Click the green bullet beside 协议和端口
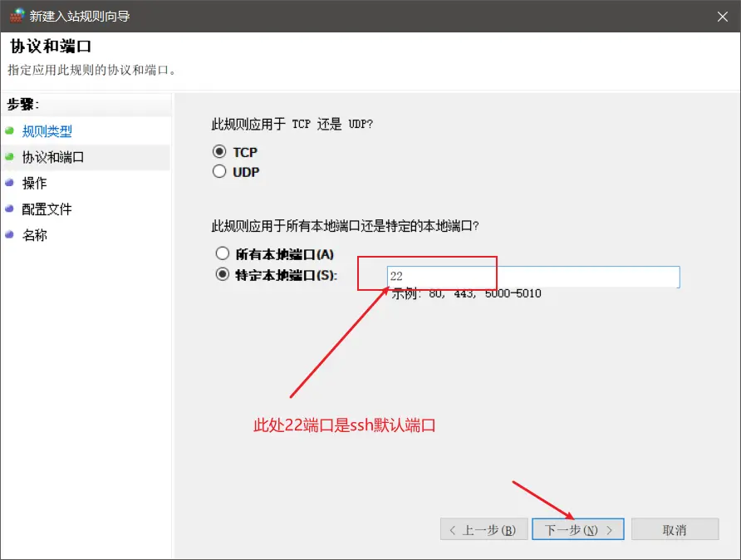 click(9, 156)
